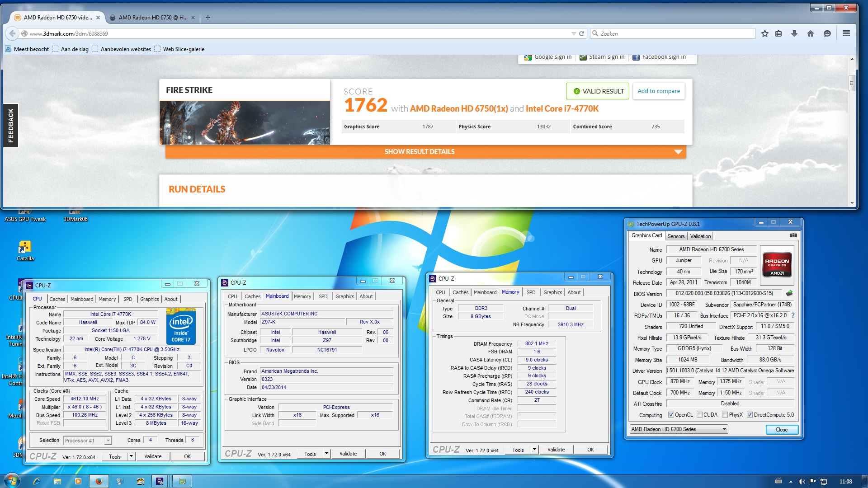Click GPU-Z screenshot camera icon
Viewport: 868px width, 488px height.
tap(793, 235)
